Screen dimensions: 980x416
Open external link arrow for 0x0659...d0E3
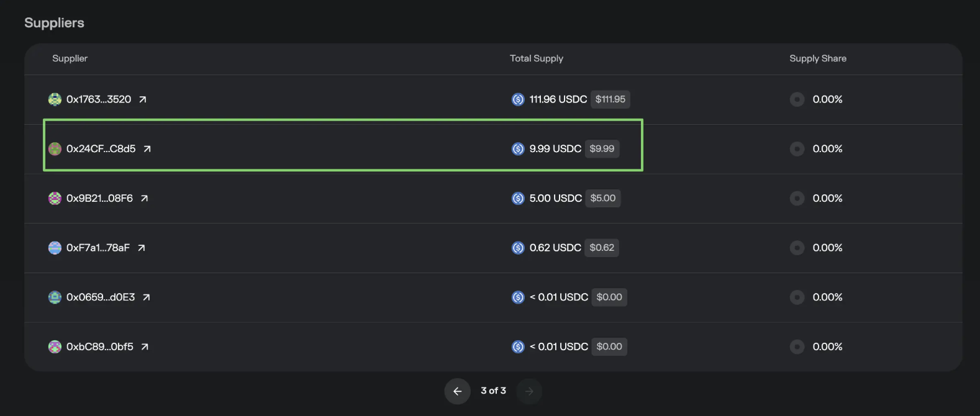[x=147, y=297]
